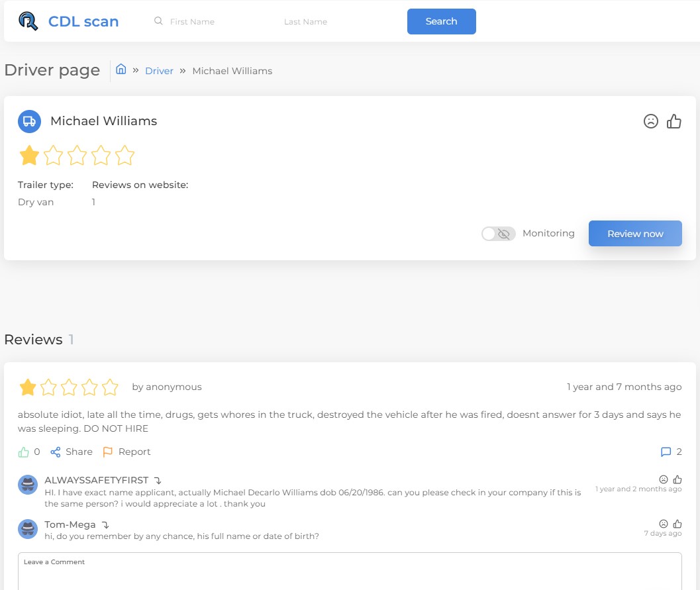Click the Review now button
Screen dimensions: 700x590
(634, 234)
